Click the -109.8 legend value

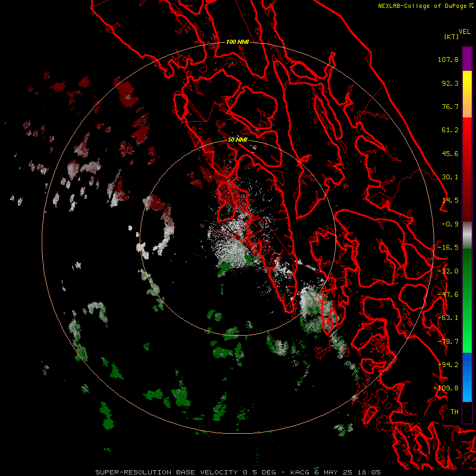point(446,388)
